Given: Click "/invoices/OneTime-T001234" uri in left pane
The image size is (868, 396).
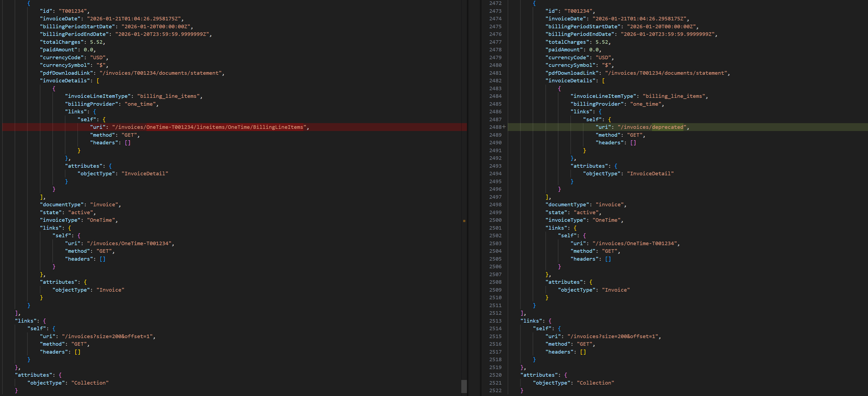Looking at the screenshot, I should pos(129,243).
